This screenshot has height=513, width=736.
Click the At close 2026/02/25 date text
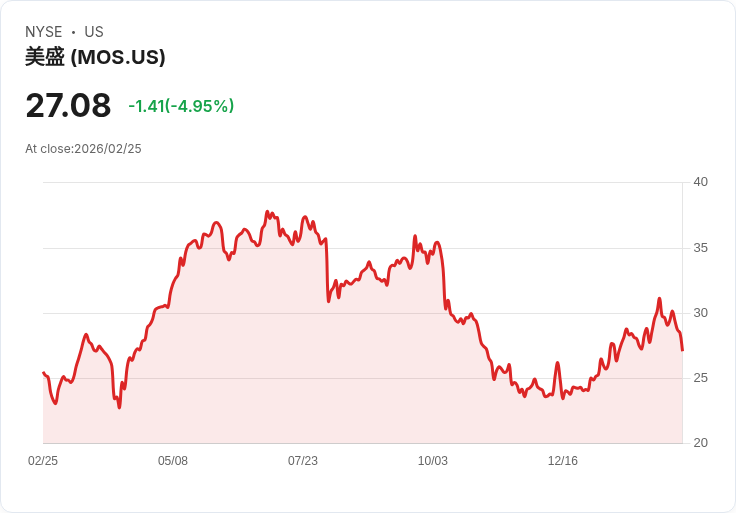tap(83, 149)
